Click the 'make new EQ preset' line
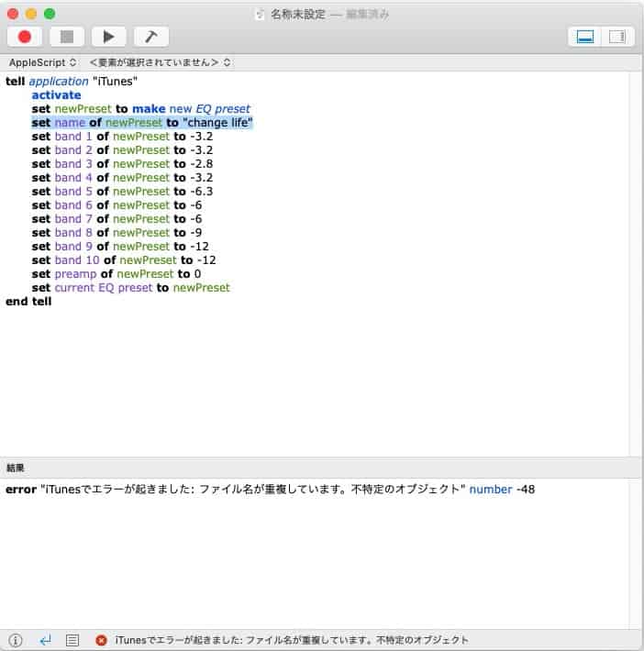Viewport: 644px width, 651px height. click(141, 109)
